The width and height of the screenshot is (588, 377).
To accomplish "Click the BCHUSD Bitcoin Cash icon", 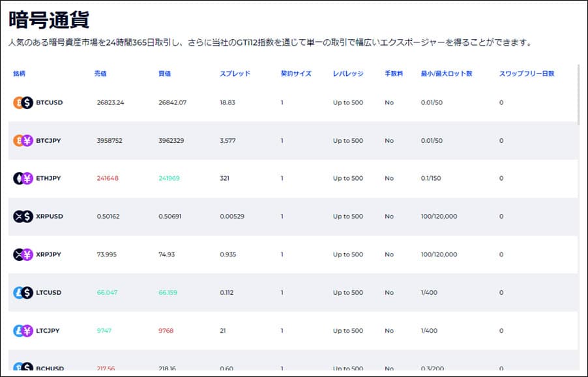I will [23, 367].
